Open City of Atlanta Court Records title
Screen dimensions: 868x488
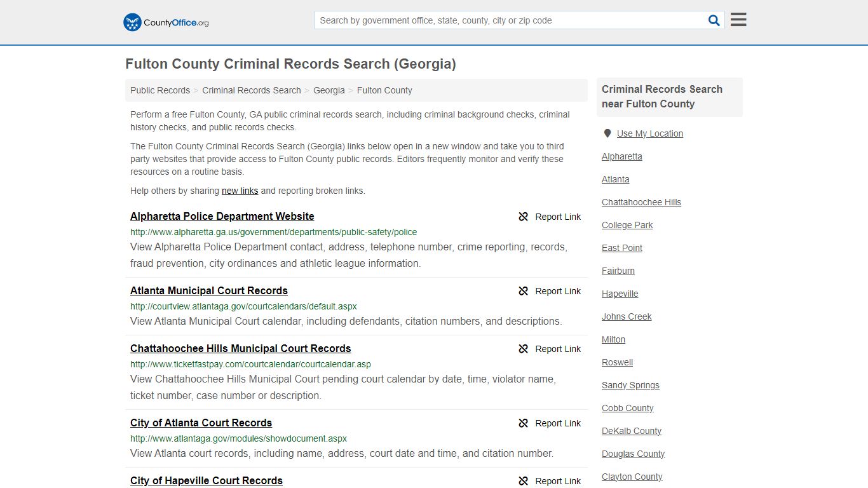pos(201,423)
